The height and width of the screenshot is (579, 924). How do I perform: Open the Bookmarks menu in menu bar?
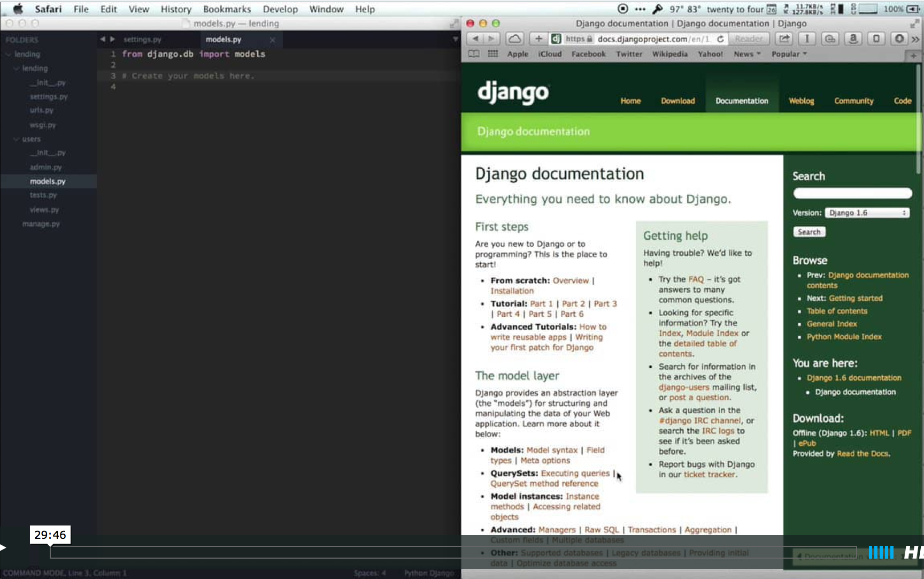[x=227, y=9]
